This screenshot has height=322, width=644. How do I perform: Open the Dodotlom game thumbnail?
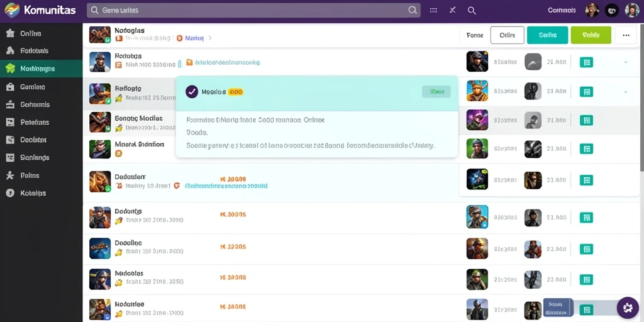[x=100, y=182]
